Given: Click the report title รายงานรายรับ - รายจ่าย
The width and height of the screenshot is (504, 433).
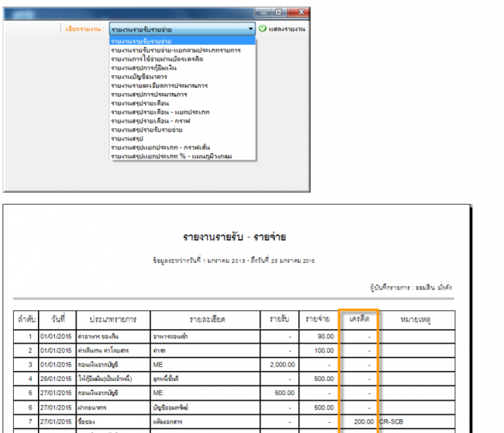Looking at the screenshot, I should [234, 237].
